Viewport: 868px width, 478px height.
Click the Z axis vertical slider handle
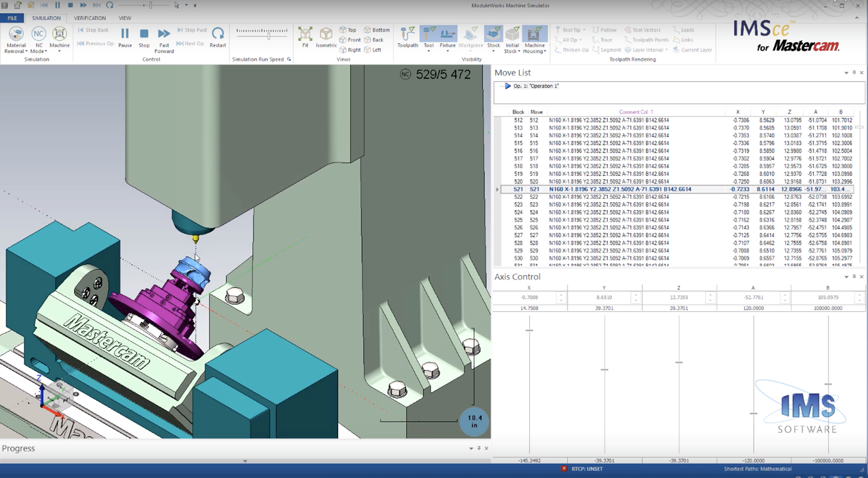679,362
